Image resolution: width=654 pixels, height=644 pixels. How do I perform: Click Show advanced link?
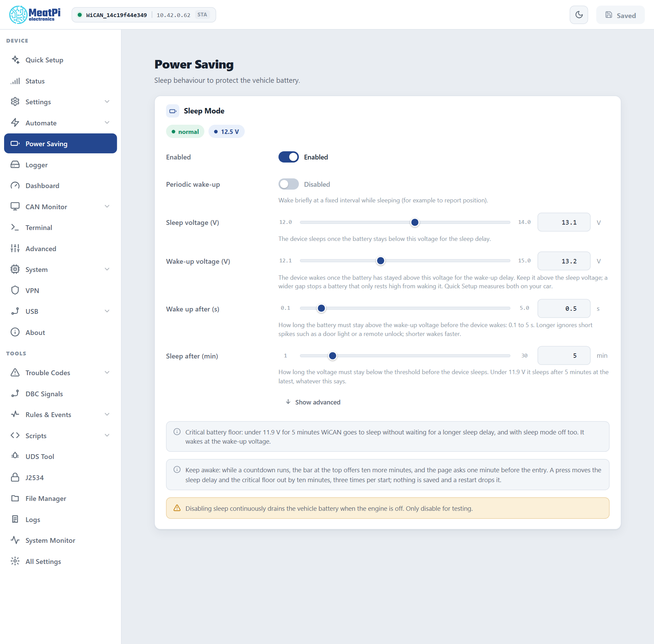pos(313,402)
